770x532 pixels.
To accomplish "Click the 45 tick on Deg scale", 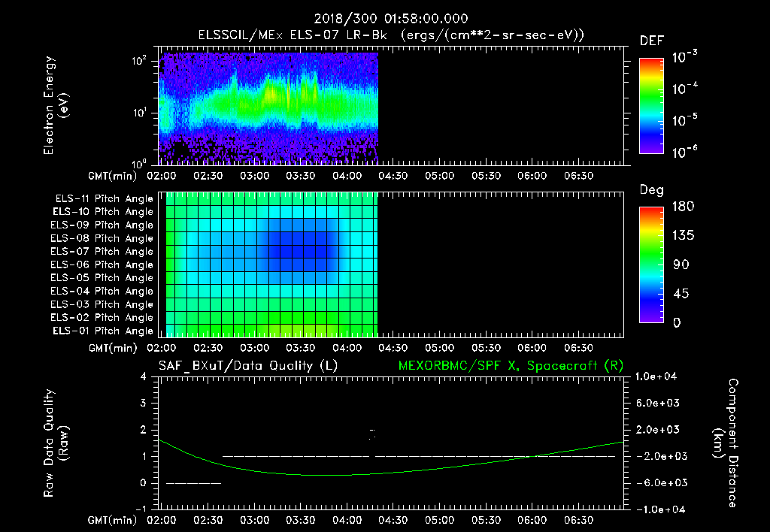I will [681, 294].
